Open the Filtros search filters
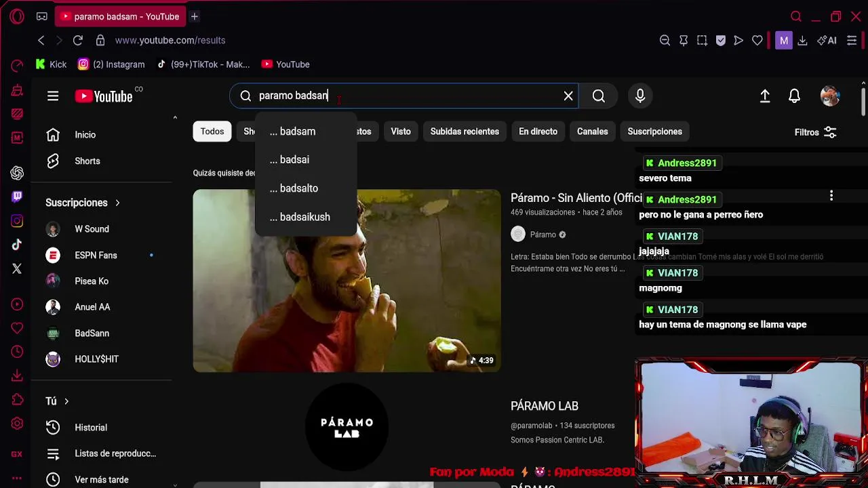The image size is (868, 488). pos(816,132)
